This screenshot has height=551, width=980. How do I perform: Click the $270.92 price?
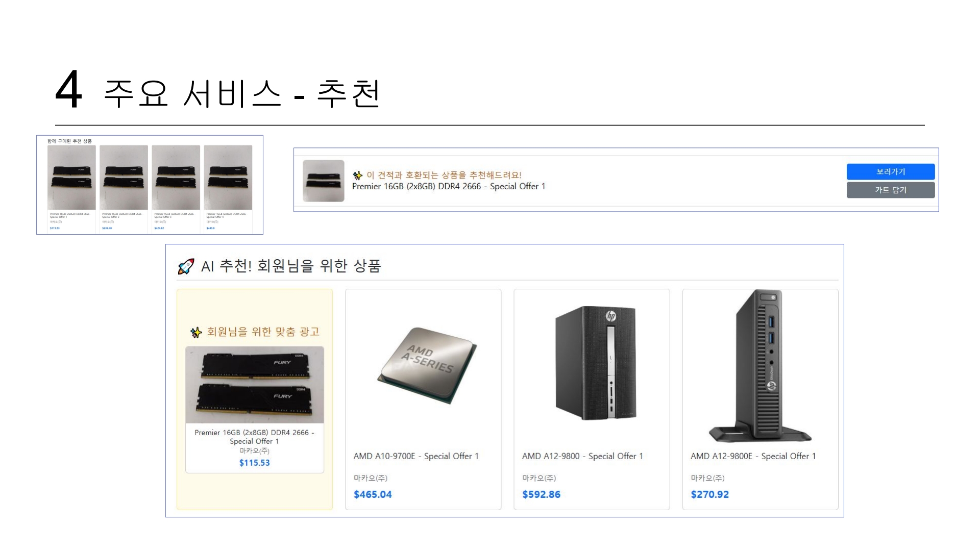pos(709,494)
